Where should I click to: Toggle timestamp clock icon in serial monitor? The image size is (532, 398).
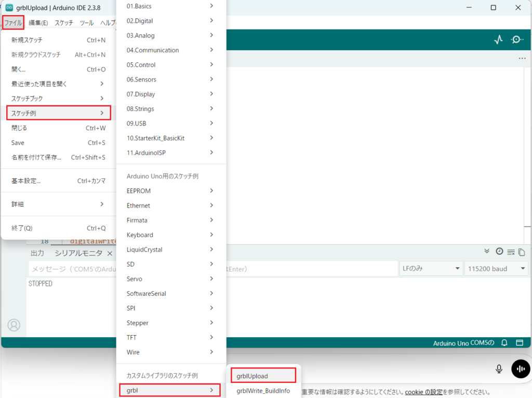coord(499,251)
